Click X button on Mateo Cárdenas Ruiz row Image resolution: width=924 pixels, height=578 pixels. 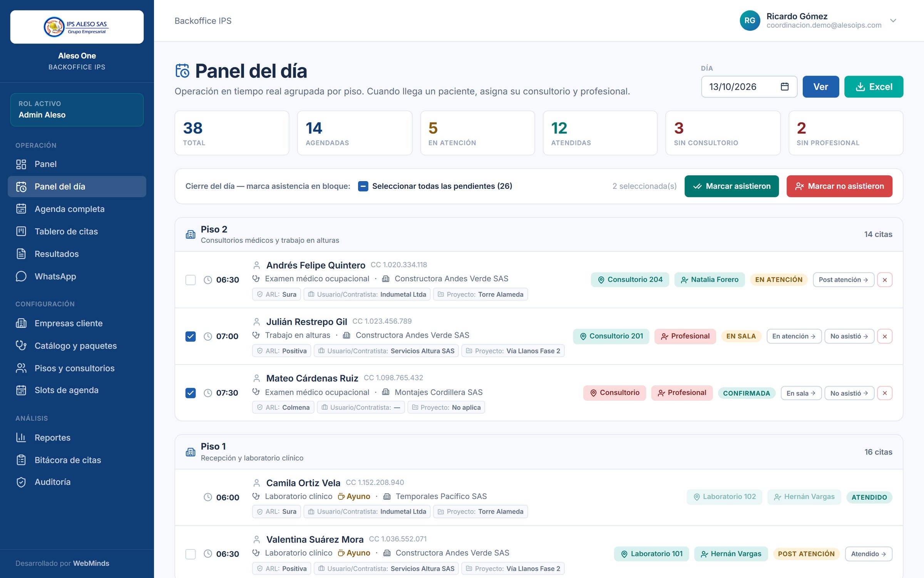(885, 393)
